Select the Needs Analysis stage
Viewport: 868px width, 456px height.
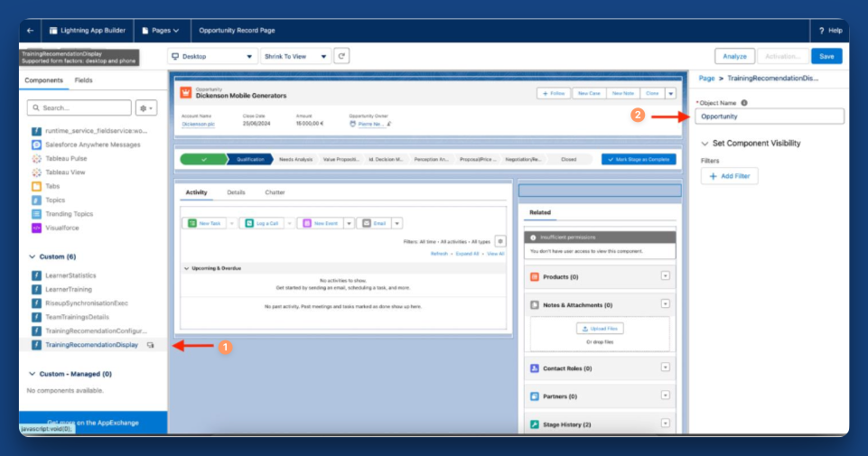[295, 160]
